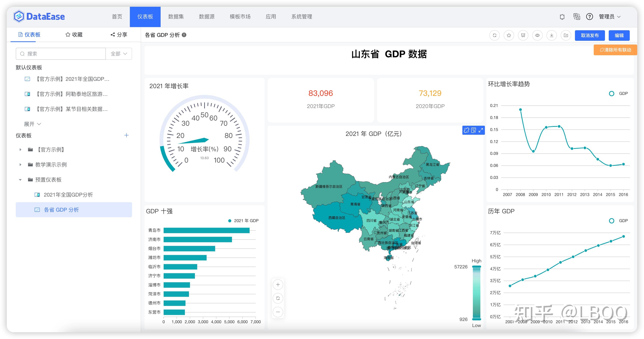Expand the 【官方示例】 folder arrow
The width and height of the screenshot is (644, 339).
[20, 149]
